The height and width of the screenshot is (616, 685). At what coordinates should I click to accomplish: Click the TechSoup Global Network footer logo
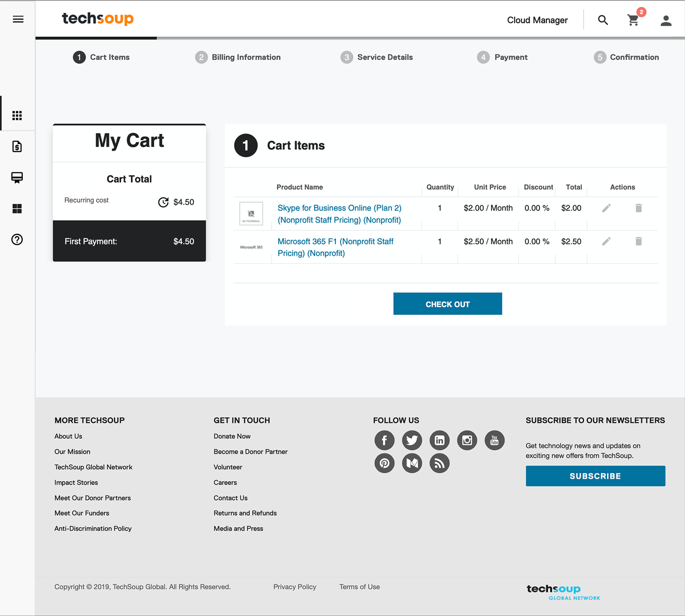pyautogui.click(x=563, y=592)
